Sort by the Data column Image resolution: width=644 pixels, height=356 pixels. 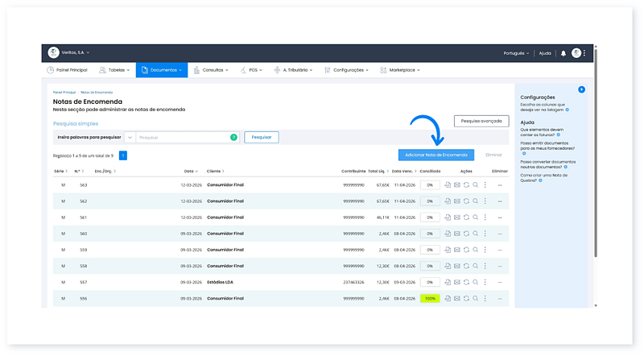(191, 171)
